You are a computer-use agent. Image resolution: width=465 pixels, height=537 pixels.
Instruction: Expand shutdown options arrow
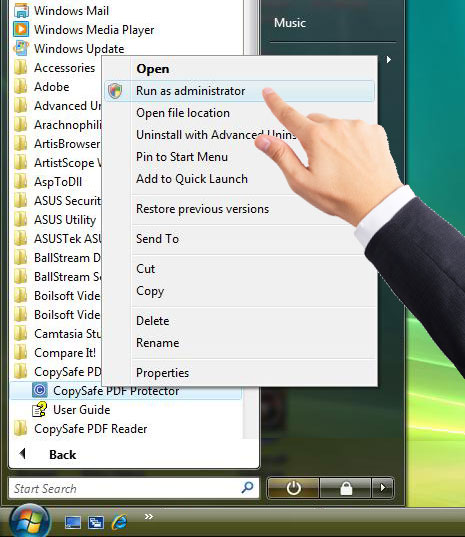click(x=382, y=488)
